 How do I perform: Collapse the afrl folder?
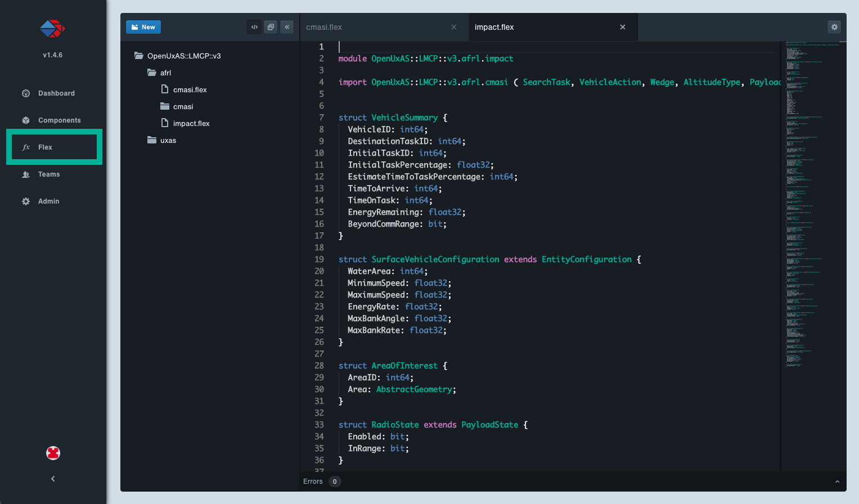point(165,73)
